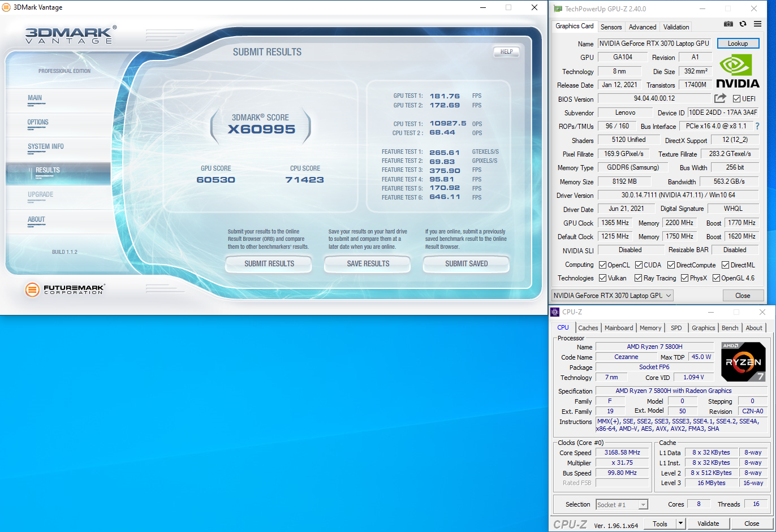Click the CPU score value 71423

[304, 180]
